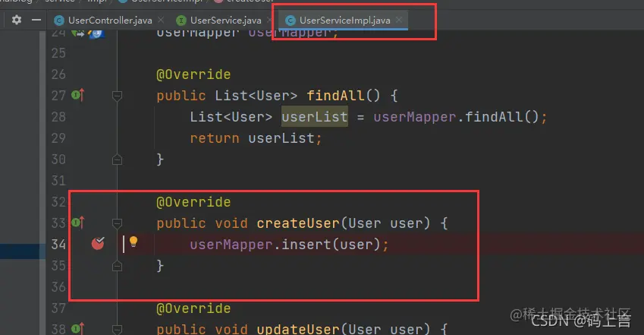The image size is (644, 335).
Task: Collapse the updateUser method fold marker
Action: point(117,329)
